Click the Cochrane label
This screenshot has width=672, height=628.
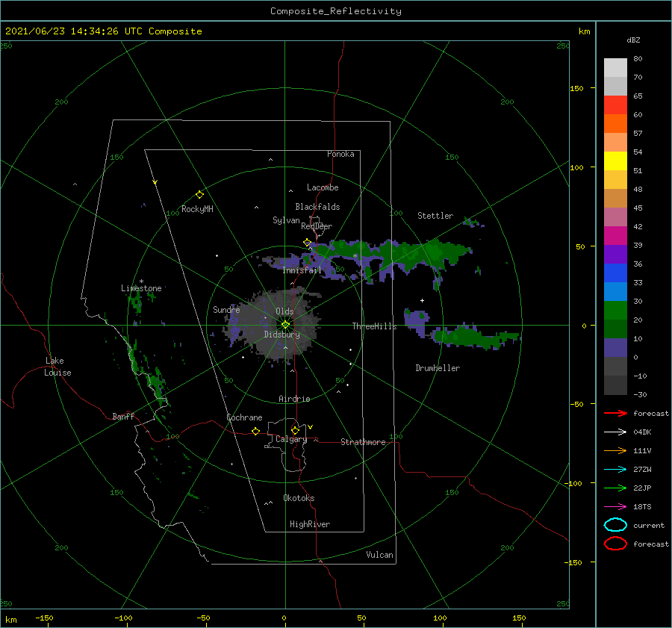[x=244, y=417]
